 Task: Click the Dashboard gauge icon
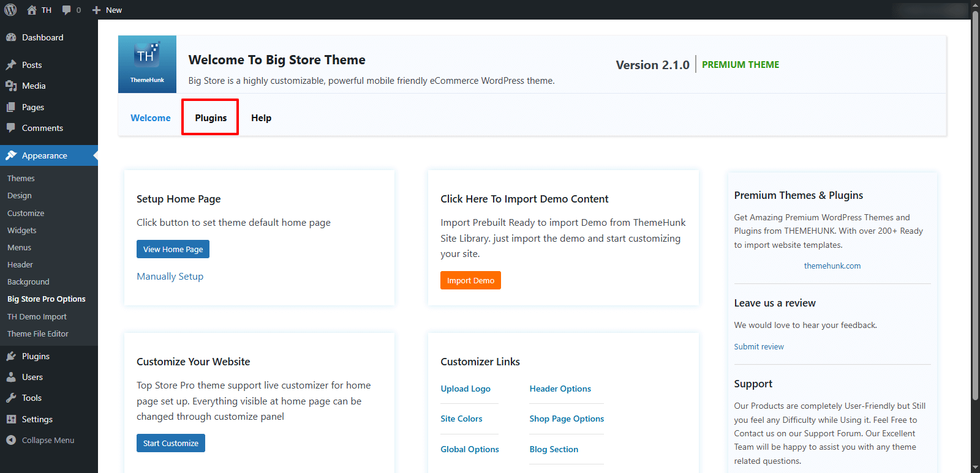[x=11, y=37]
